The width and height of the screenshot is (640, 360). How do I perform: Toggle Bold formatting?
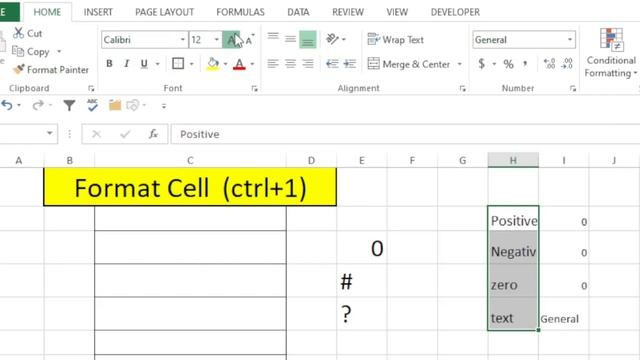(x=109, y=64)
